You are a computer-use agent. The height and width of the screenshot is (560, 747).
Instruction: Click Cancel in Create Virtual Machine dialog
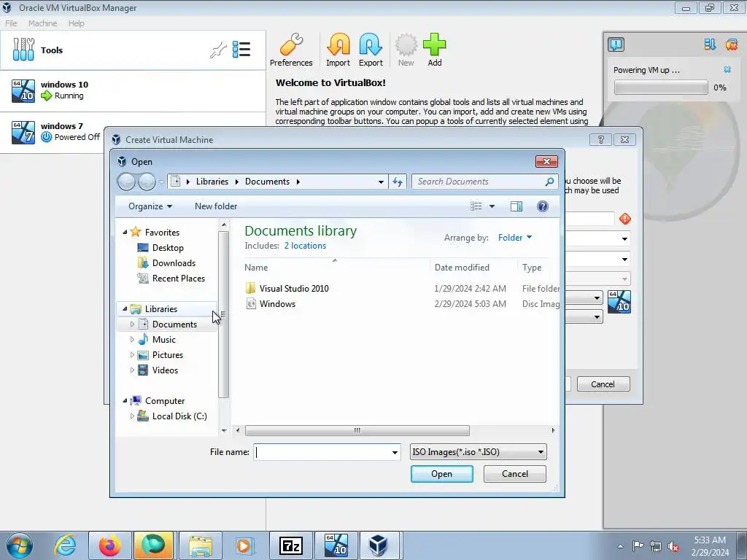(x=603, y=384)
